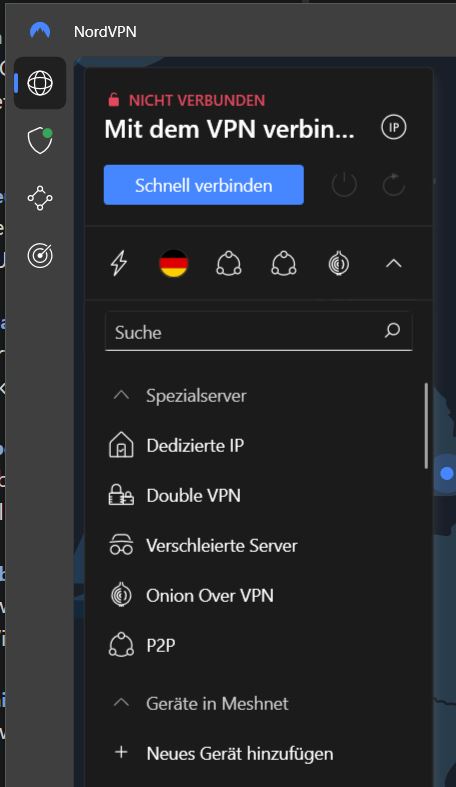This screenshot has width=456, height=787.
Task: Click the refresh reconnect icon
Action: [394, 185]
